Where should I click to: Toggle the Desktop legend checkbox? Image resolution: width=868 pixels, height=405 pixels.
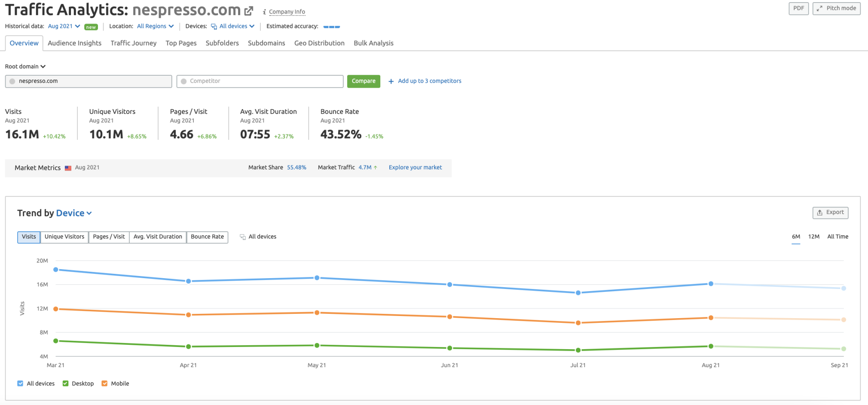[x=65, y=384]
